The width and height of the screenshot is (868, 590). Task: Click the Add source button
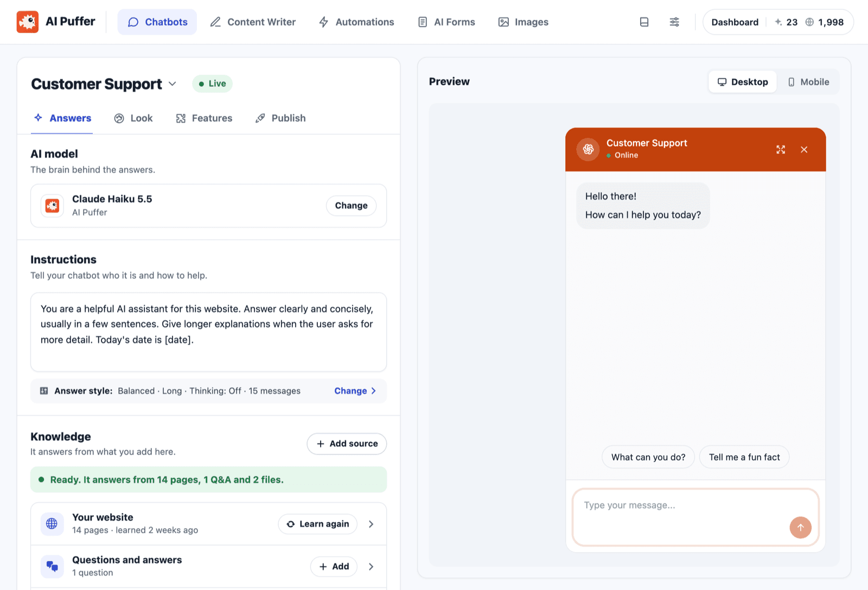[x=347, y=443]
